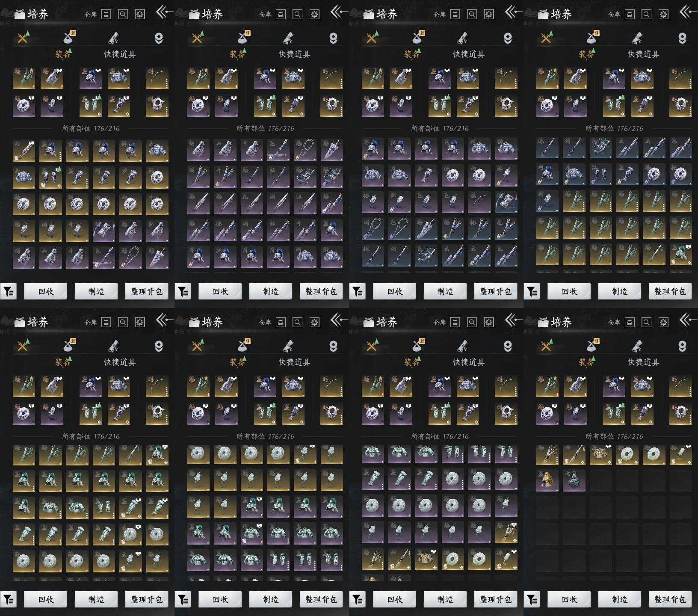The height and width of the screenshot is (616, 698).
Task: Open the filter icon beside 回收 in top-left panel
Action: [x=9, y=292]
